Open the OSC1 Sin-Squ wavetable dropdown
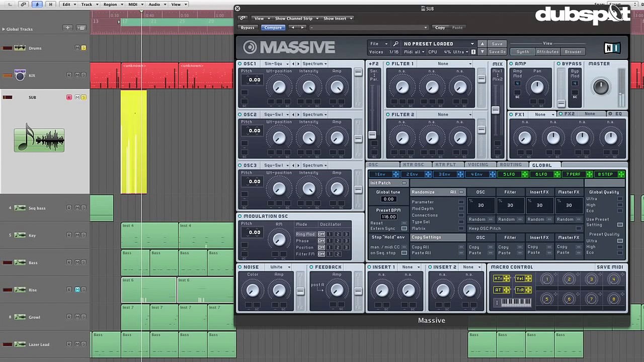The height and width of the screenshot is (362, 644). pos(276,64)
